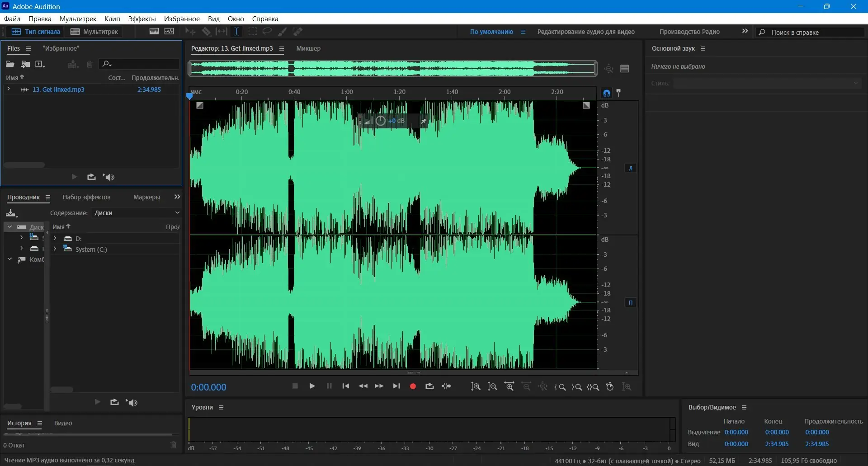The image size is (868, 466).
Task: Toggle the left channel Л button
Action: (631, 168)
